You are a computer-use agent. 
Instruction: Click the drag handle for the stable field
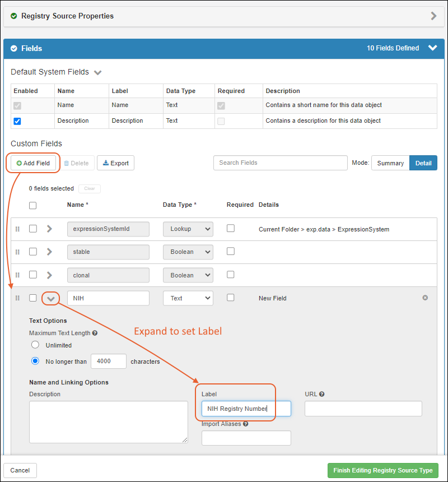coord(17,252)
